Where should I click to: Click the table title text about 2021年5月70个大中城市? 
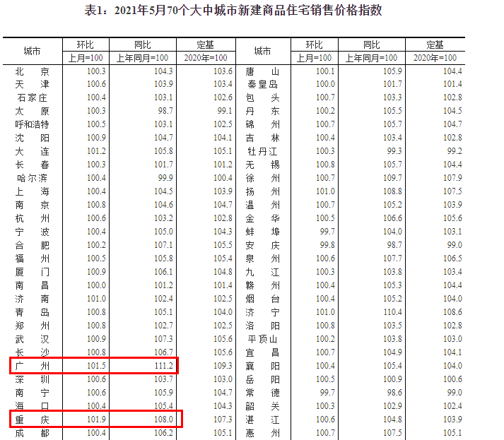coord(233,11)
